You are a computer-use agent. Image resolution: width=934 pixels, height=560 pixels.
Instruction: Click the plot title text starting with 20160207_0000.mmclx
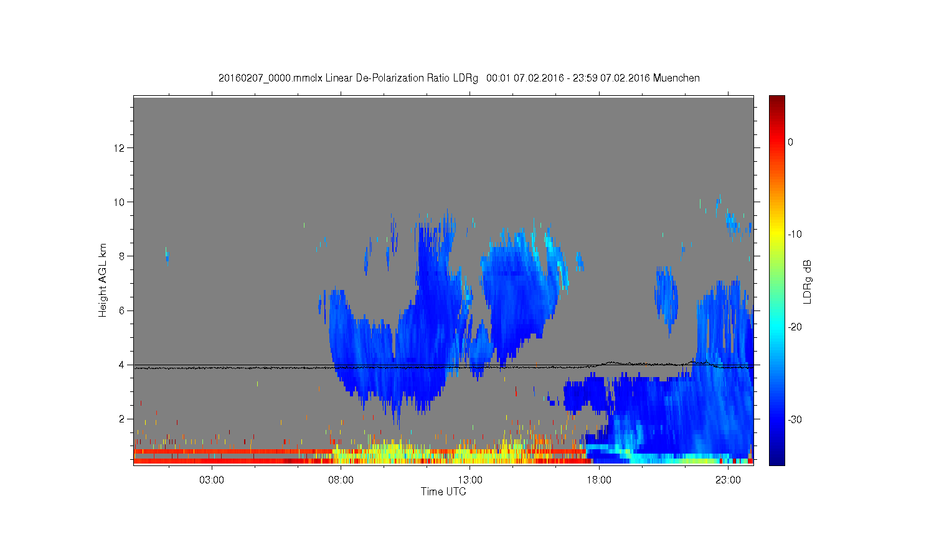[x=459, y=78]
